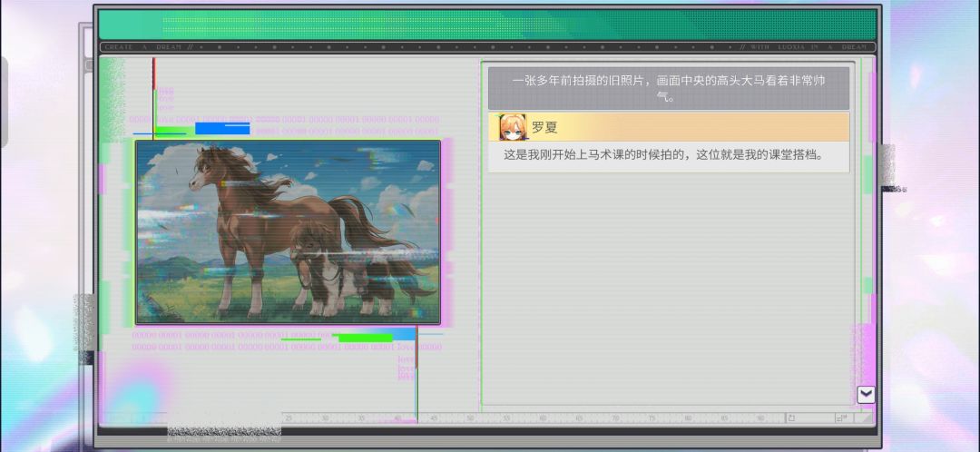The image size is (980, 452).
Task: Click the blue glitch bar above the photo
Action: click(x=222, y=128)
